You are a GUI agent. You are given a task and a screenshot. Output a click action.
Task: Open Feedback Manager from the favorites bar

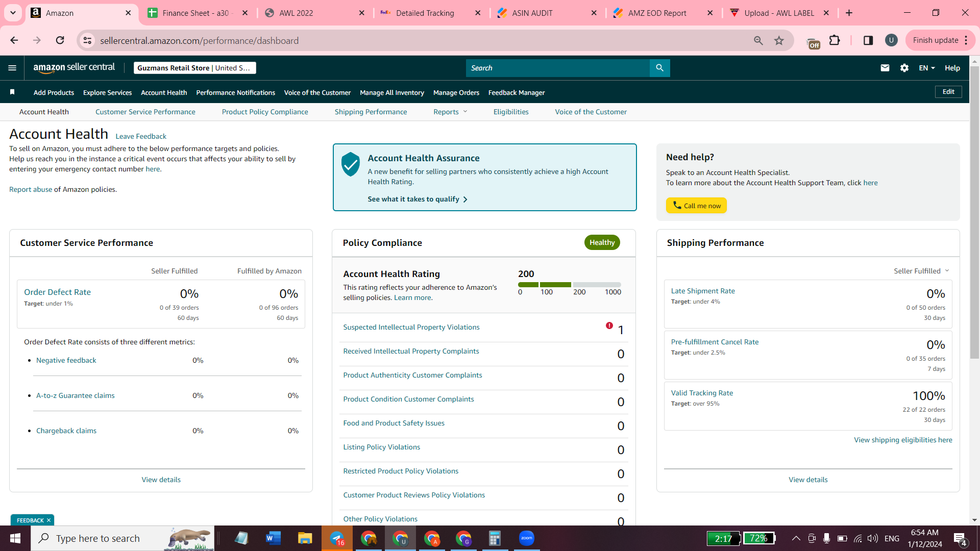point(517,92)
